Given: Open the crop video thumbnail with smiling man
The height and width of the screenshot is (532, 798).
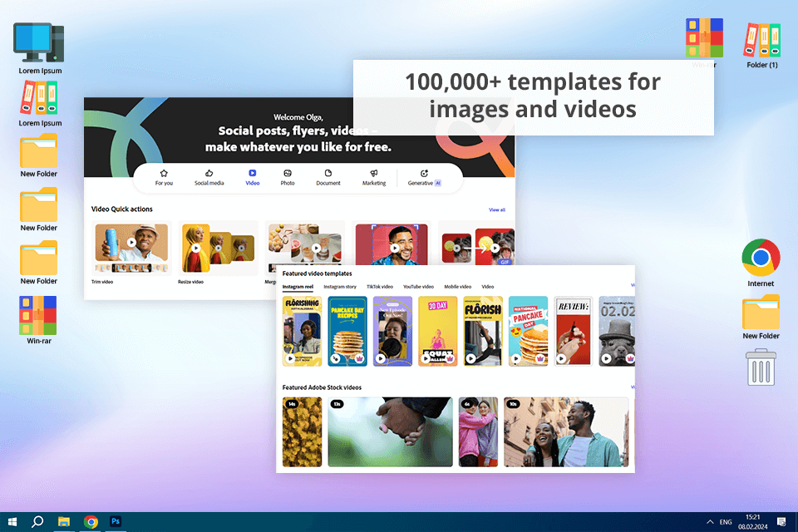Looking at the screenshot, I should click(x=392, y=245).
